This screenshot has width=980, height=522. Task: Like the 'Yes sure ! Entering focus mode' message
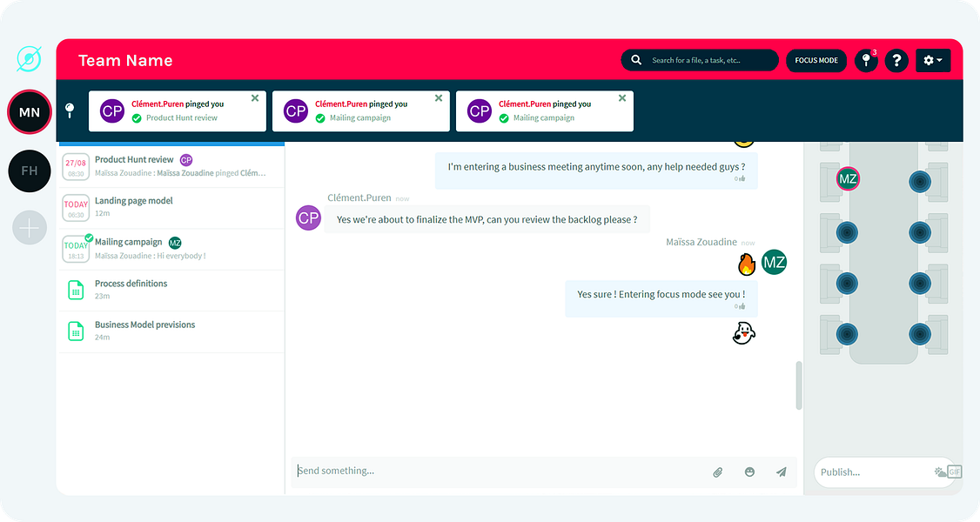tap(740, 306)
